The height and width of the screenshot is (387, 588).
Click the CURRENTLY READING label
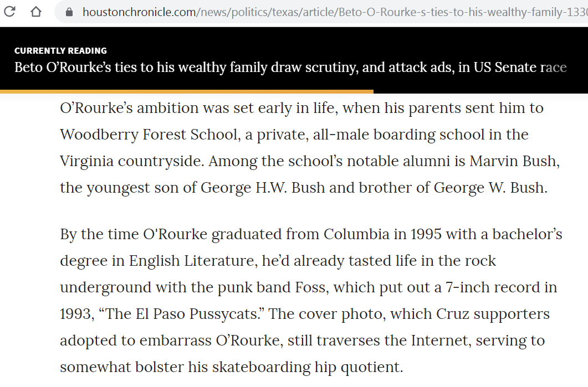tap(60, 50)
